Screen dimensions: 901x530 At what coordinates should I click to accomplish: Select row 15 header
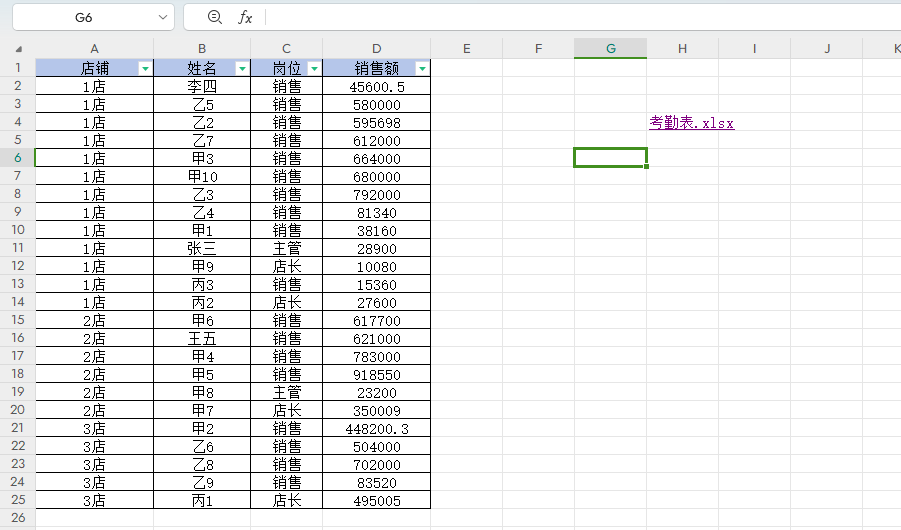tap(18, 320)
